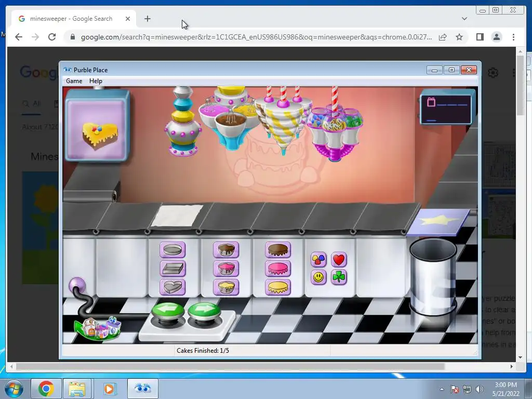Select the minesweeper Google Search tab
The image size is (532, 399).
click(x=74, y=19)
